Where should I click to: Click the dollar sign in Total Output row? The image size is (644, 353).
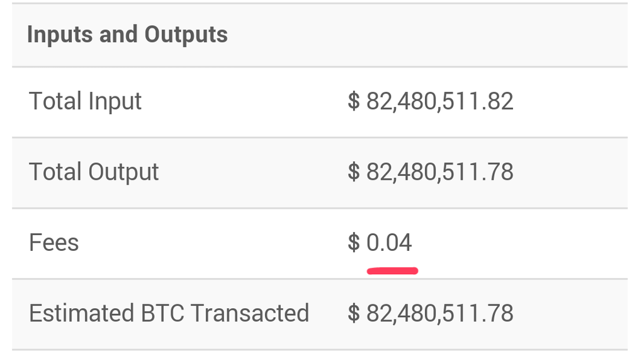pos(354,172)
